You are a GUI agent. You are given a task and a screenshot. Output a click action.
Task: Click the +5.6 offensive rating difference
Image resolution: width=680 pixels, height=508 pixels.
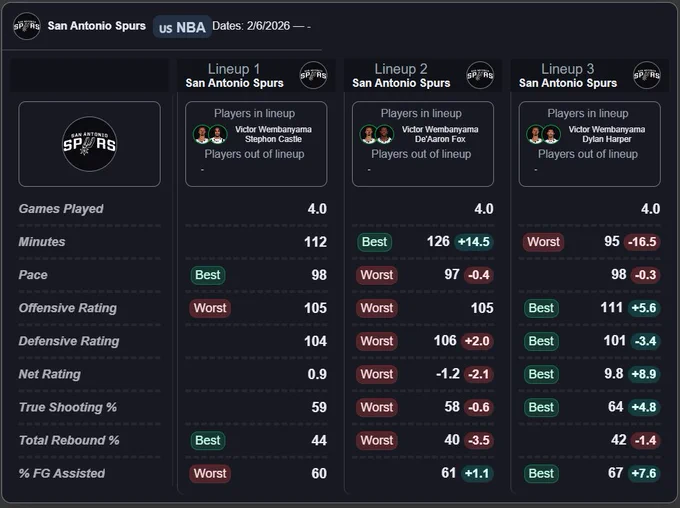click(x=644, y=308)
